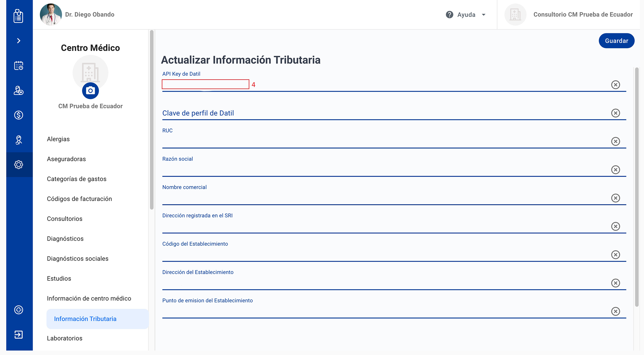The width and height of the screenshot is (644, 355).
Task: Open Códigos de facturación section
Action: (x=79, y=199)
